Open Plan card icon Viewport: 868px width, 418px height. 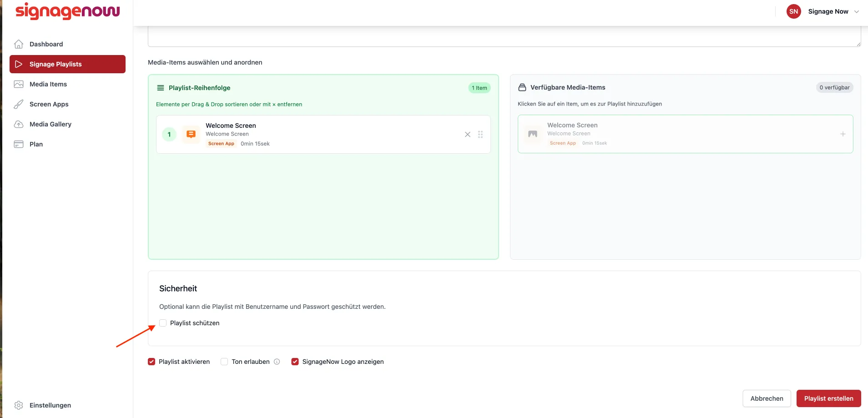pyautogui.click(x=19, y=144)
